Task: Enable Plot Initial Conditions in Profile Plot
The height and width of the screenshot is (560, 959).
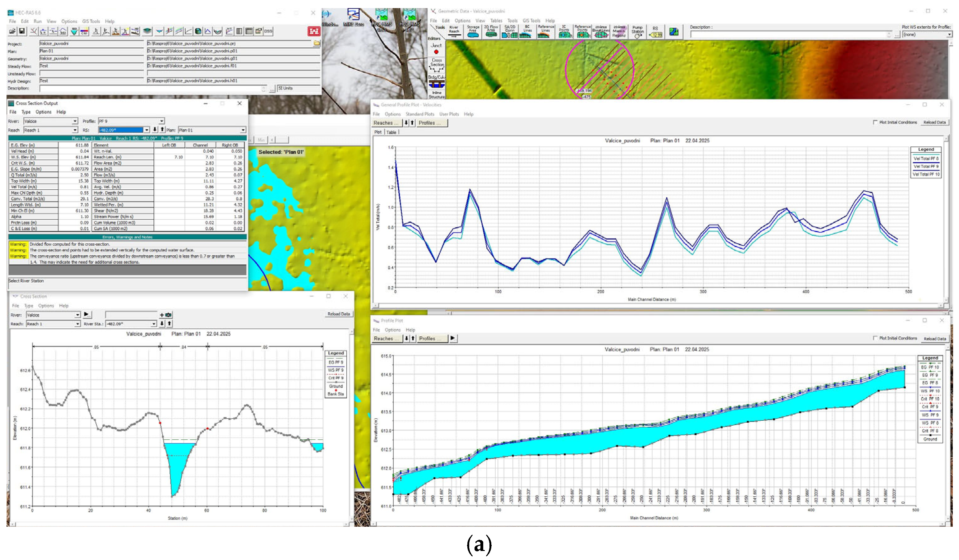Action: (875, 338)
